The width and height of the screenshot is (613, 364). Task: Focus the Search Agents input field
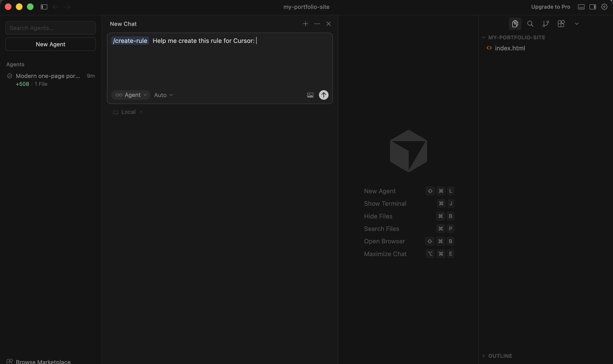(x=51, y=28)
